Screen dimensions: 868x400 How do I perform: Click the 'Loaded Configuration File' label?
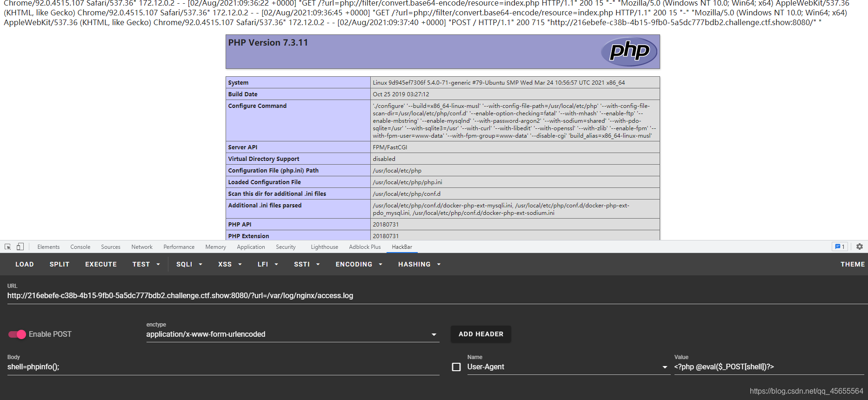click(265, 182)
